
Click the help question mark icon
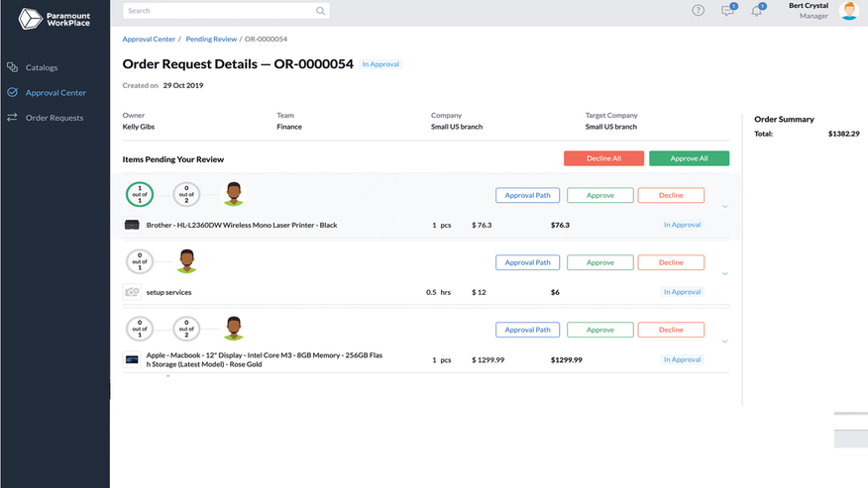[x=698, y=11]
